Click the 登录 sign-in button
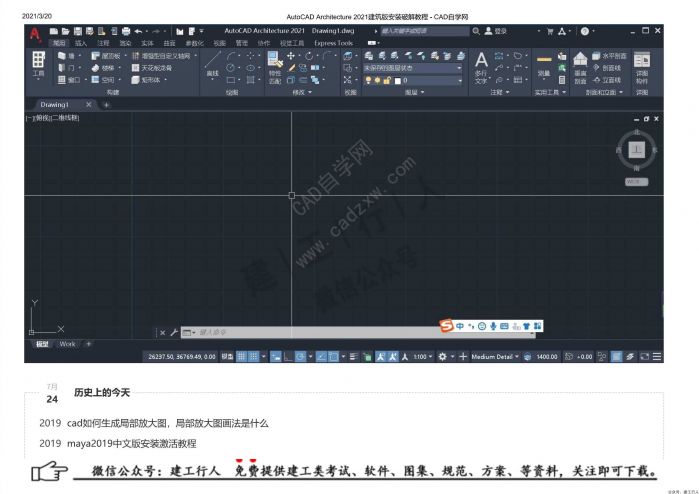 [x=496, y=31]
